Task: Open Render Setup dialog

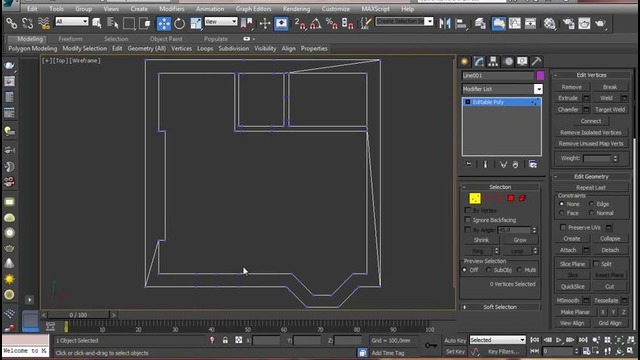Action: pyautogui.click(x=568, y=24)
